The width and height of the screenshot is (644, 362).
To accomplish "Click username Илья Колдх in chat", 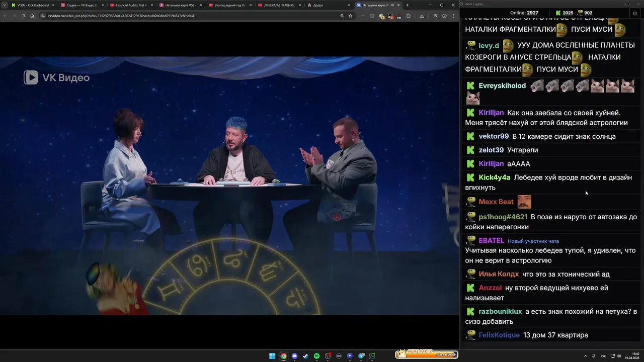I will click(x=499, y=274).
